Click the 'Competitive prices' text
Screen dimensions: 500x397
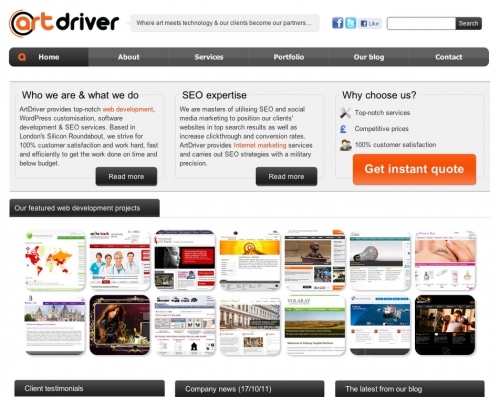[381, 129]
